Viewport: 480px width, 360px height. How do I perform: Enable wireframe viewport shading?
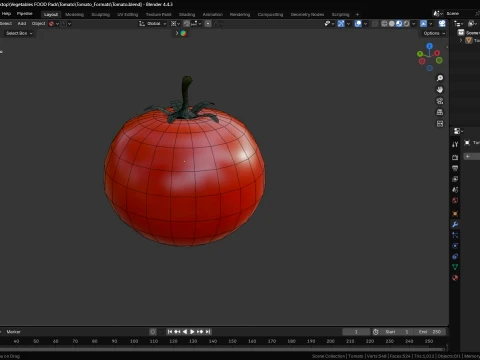[x=384, y=24]
